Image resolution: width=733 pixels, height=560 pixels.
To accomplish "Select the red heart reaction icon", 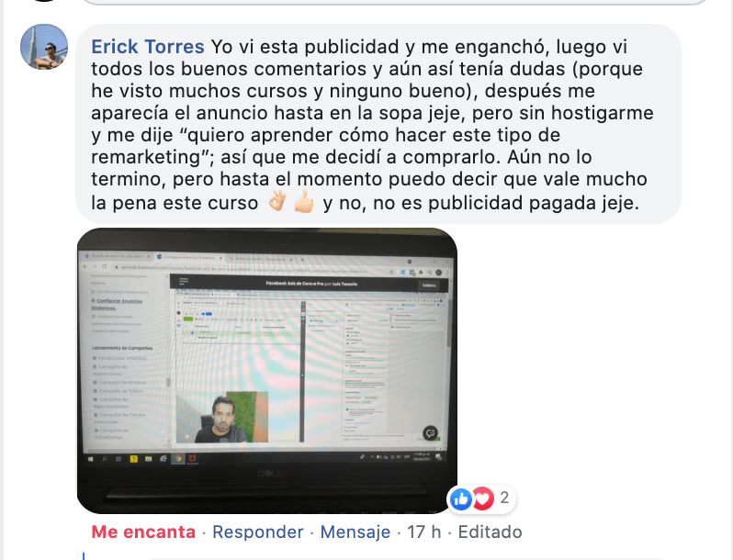I will (483, 498).
